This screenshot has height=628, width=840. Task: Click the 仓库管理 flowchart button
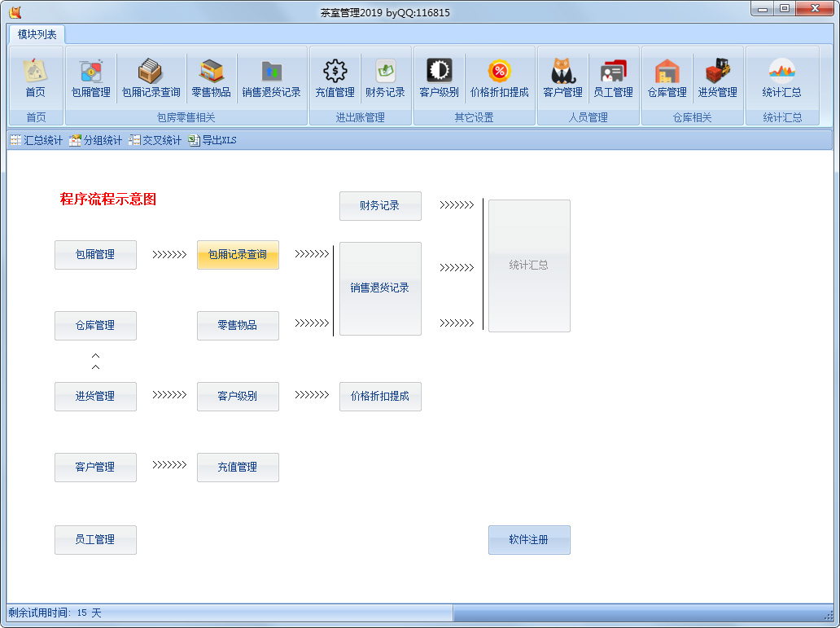click(95, 326)
